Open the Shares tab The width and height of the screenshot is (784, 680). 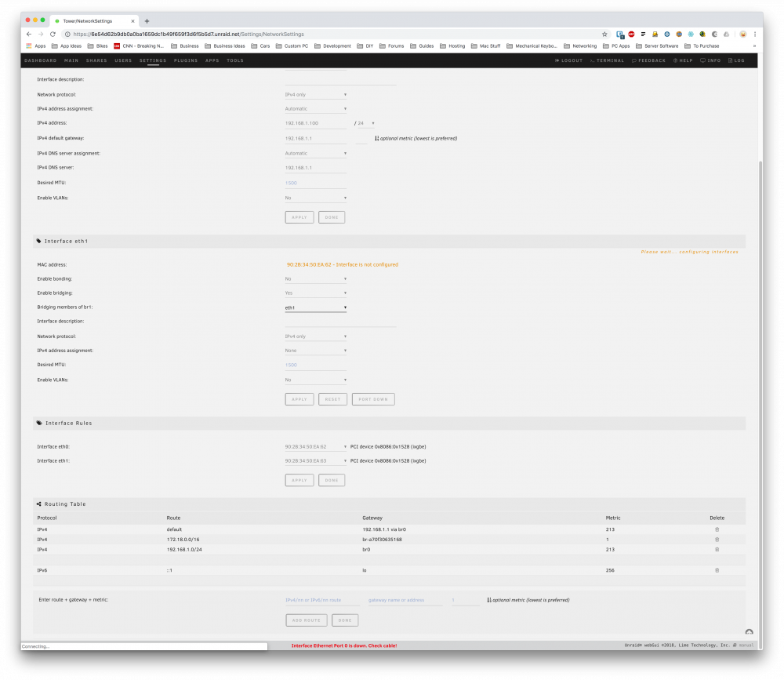tap(96, 60)
